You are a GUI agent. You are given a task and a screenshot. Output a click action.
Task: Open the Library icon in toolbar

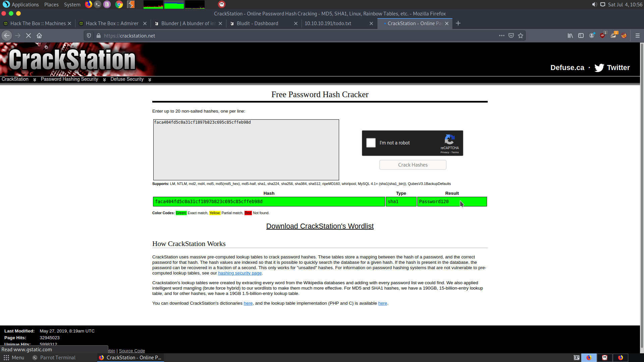point(570,36)
